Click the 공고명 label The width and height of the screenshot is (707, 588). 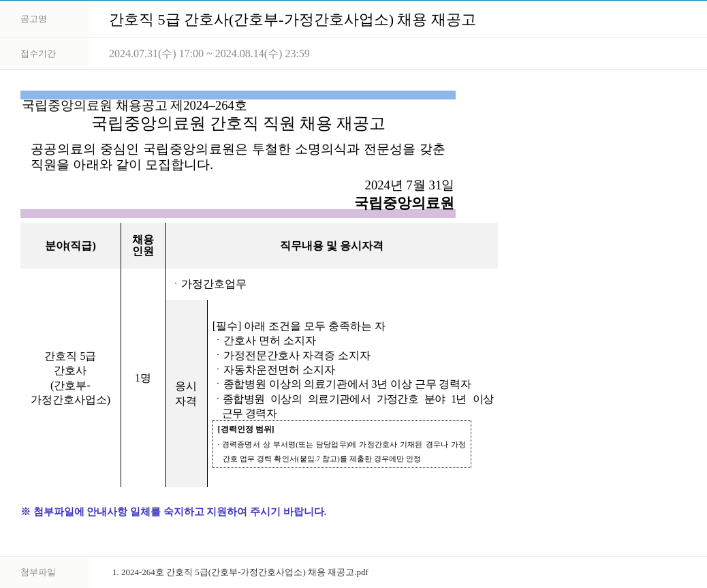point(33,19)
